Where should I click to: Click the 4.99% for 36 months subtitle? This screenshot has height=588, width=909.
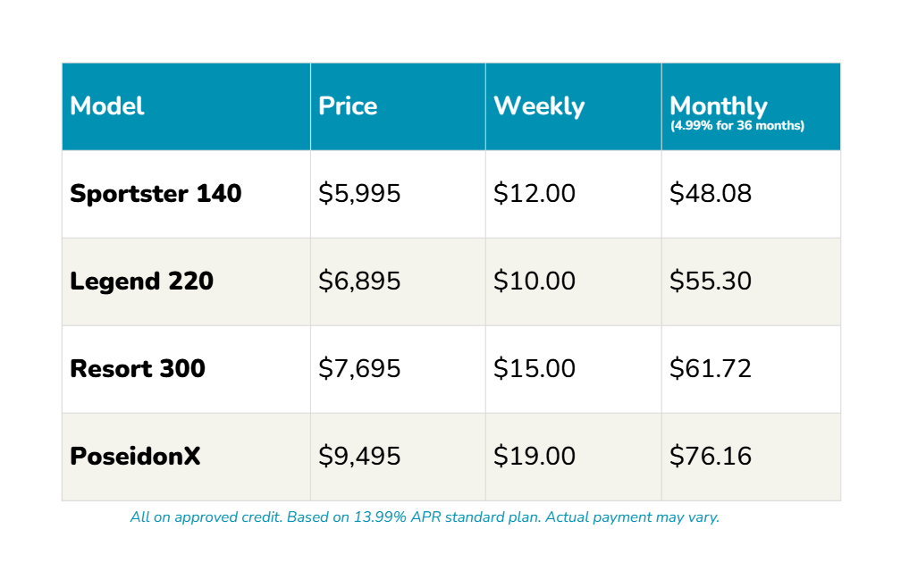pyautogui.click(x=737, y=126)
